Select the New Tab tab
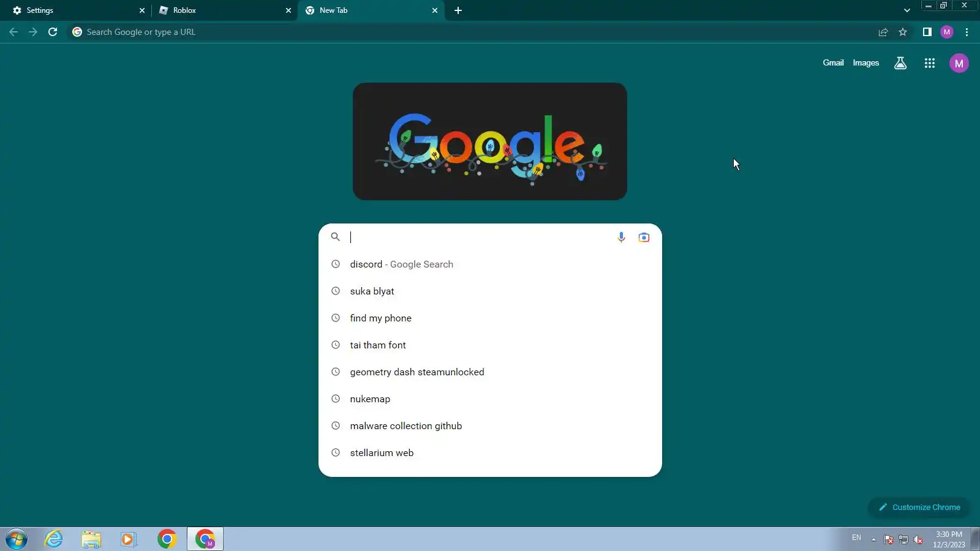Image resolution: width=980 pixels, height=551 pixels. [x=371, y=10]
